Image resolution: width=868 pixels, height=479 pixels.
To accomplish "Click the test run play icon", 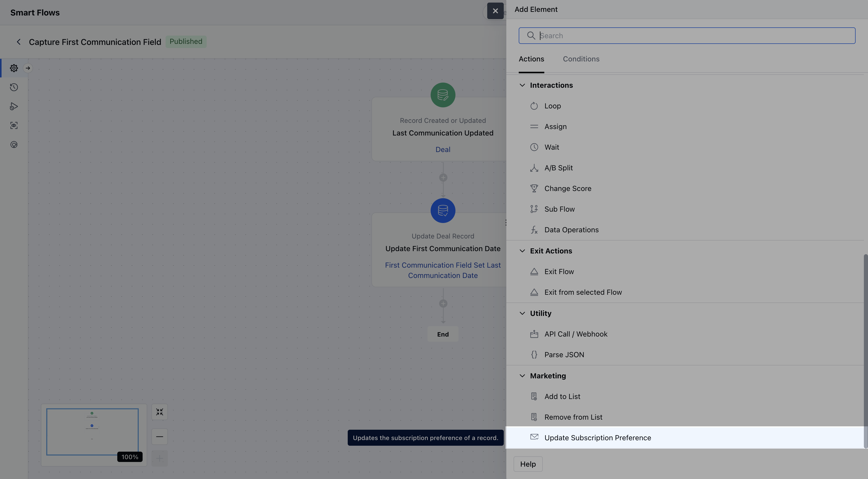I will (14, 106).
